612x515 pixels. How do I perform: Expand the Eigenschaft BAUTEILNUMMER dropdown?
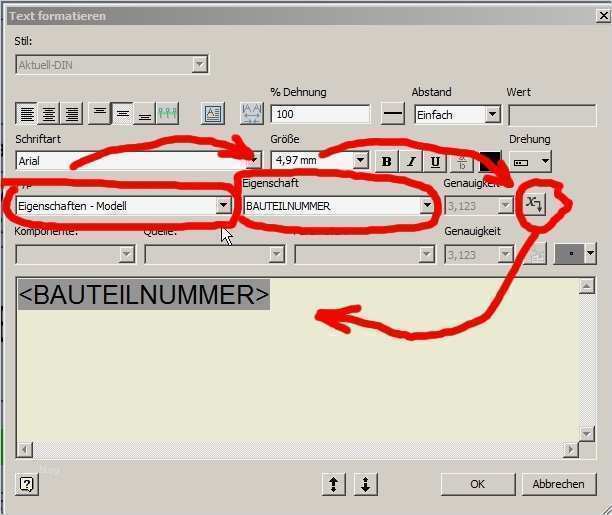427,205
